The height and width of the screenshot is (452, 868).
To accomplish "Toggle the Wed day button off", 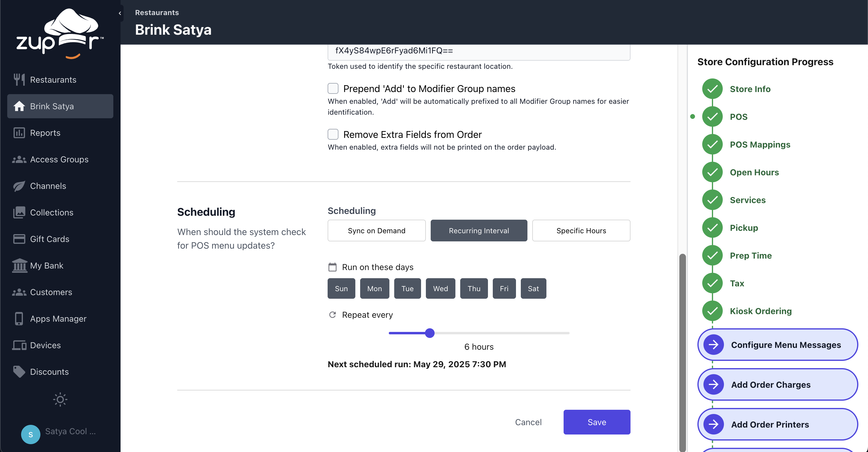I will 440,288.
